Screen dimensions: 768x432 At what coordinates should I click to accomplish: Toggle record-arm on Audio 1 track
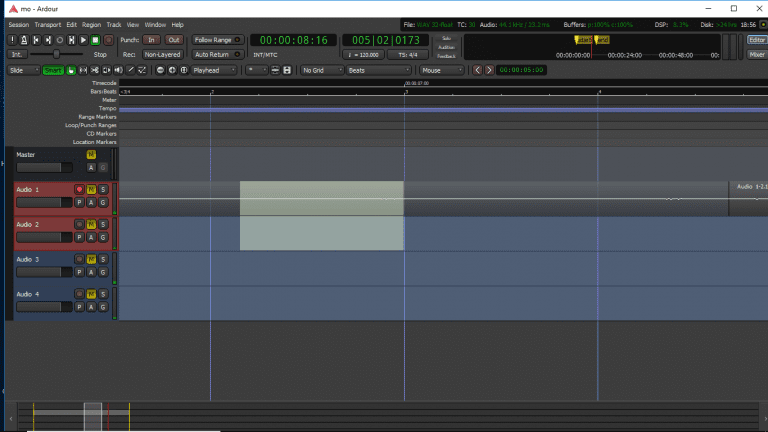79,189
